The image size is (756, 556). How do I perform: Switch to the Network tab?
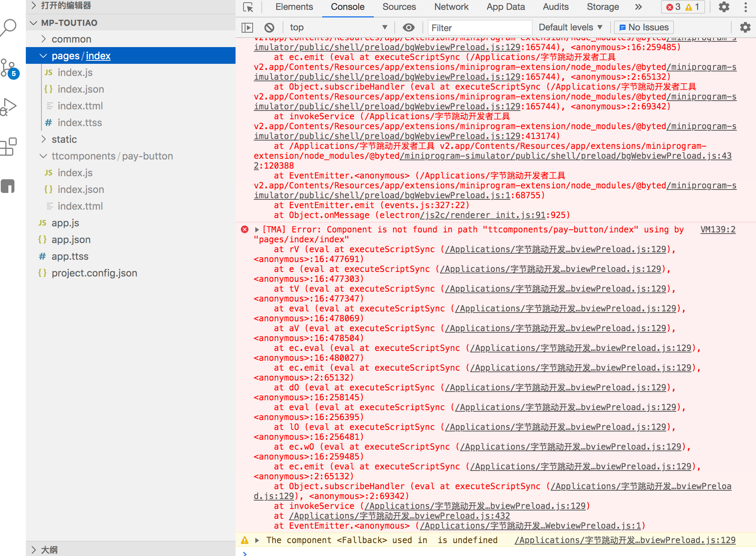pos(451,7)
